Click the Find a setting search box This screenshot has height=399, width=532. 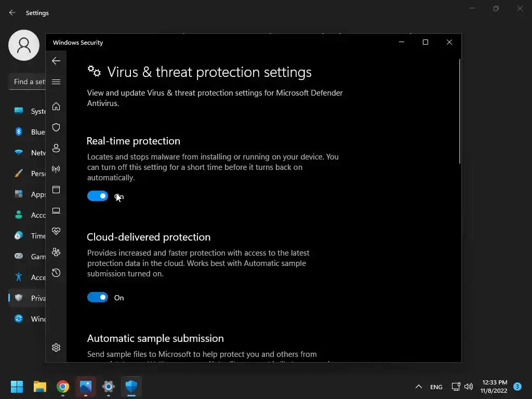27,82
